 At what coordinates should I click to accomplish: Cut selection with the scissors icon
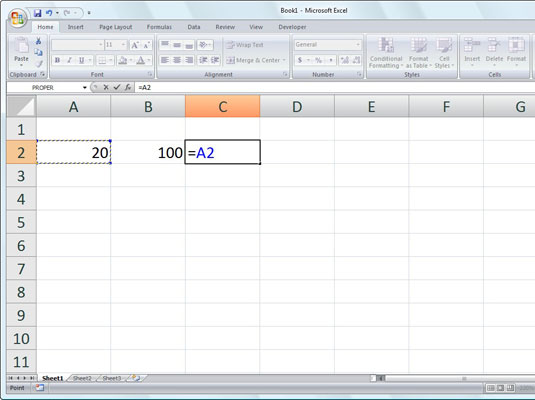(x=39, y=41)
